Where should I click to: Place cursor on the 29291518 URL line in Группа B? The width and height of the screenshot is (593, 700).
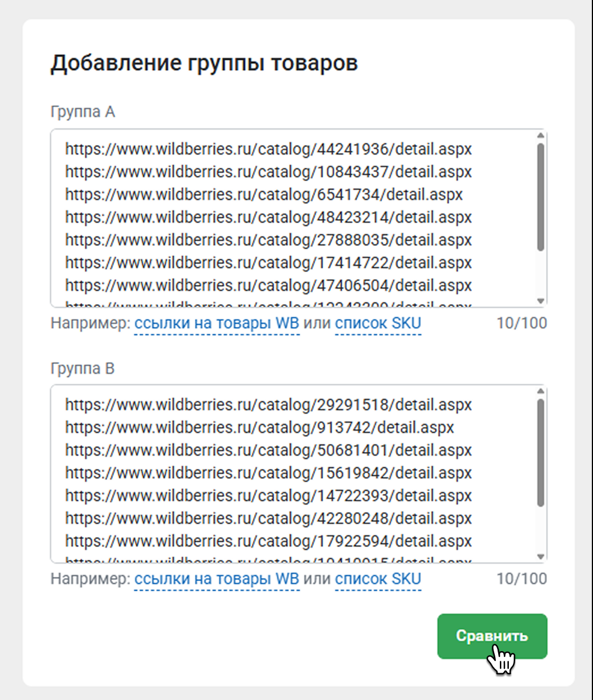coord(268,405)
